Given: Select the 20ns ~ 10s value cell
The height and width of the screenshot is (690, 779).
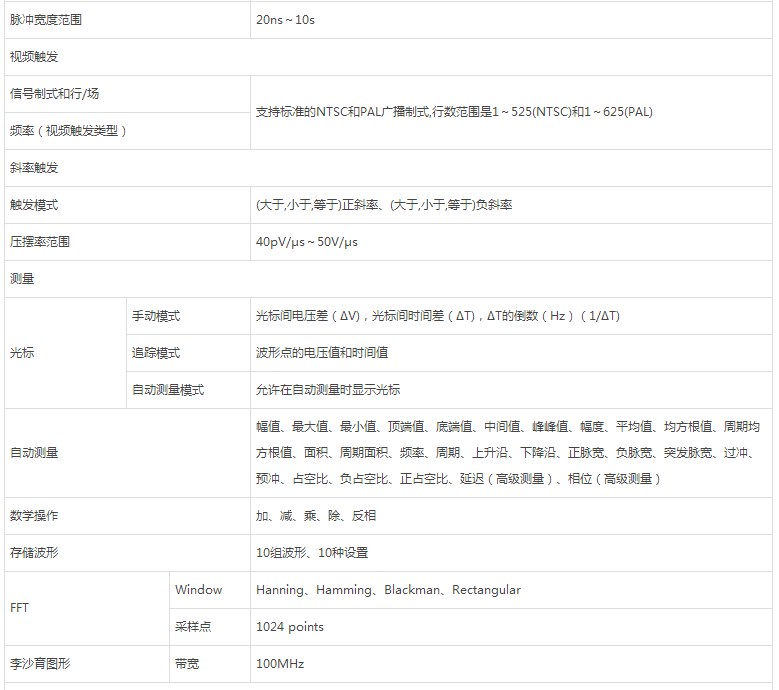Looking at the screenshot, I should (285, 20).
